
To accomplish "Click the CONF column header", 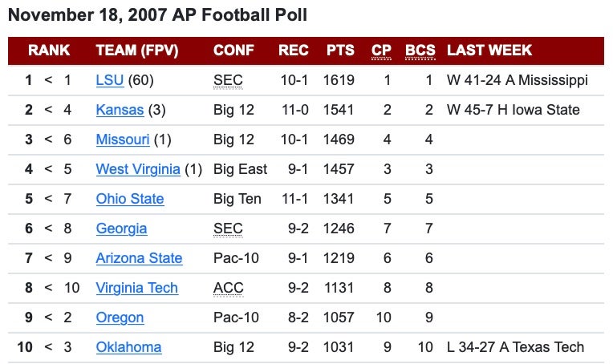I will pyautogui.click(x=233, y=51).
